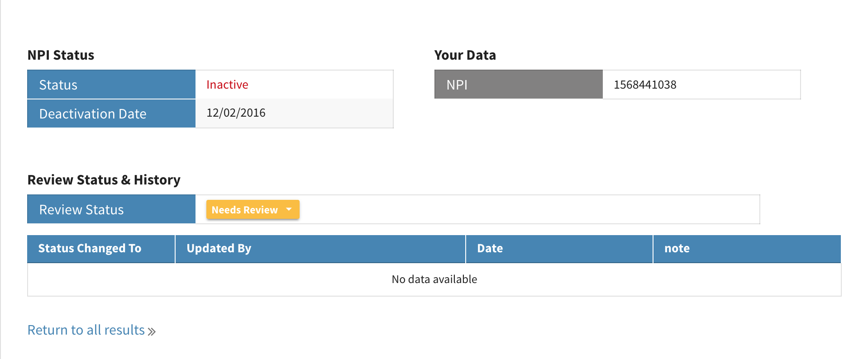Screen dimensions: 868x359
Task: Open the Needs Review status dropdown
Action: coord(245,210)
